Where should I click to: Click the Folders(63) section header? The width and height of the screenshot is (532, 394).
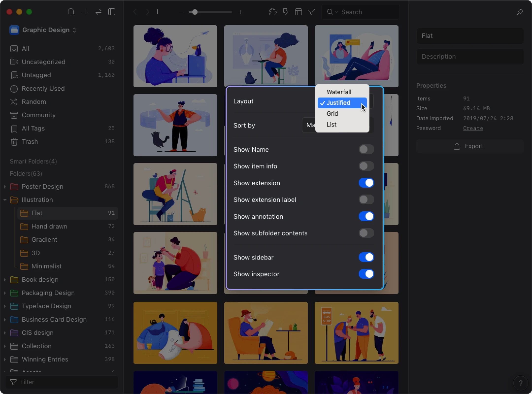click(x=26, y=174)
